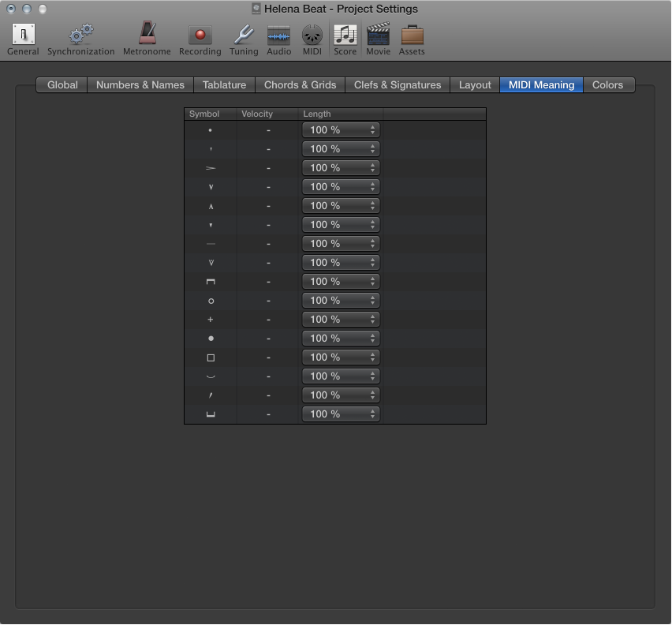Screen dimensions: 672x625
Task: Open the MIDI settings panel
Action: (x=312, y=36)
